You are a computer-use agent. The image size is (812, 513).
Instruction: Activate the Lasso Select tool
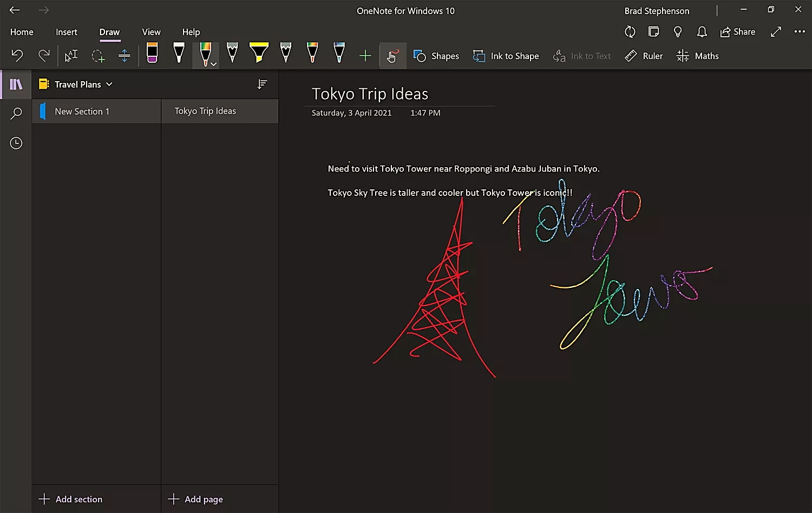(98, 55)
